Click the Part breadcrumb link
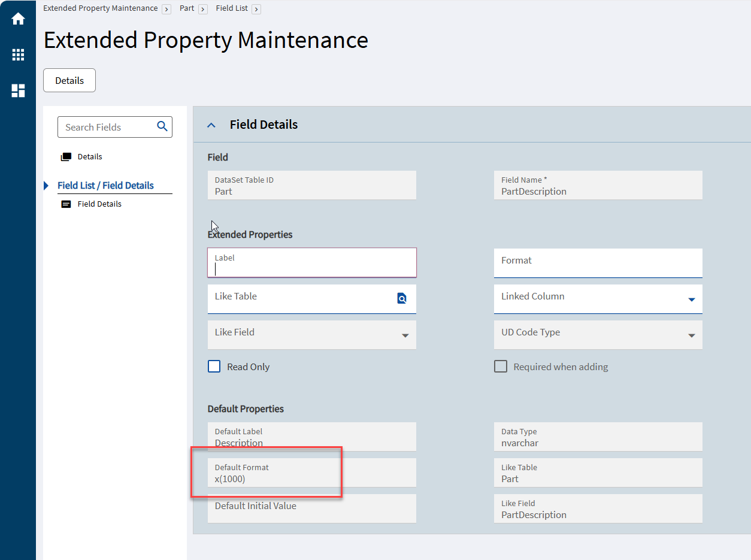The height and width of the screenshot is (560, 751). pos(187,8)
